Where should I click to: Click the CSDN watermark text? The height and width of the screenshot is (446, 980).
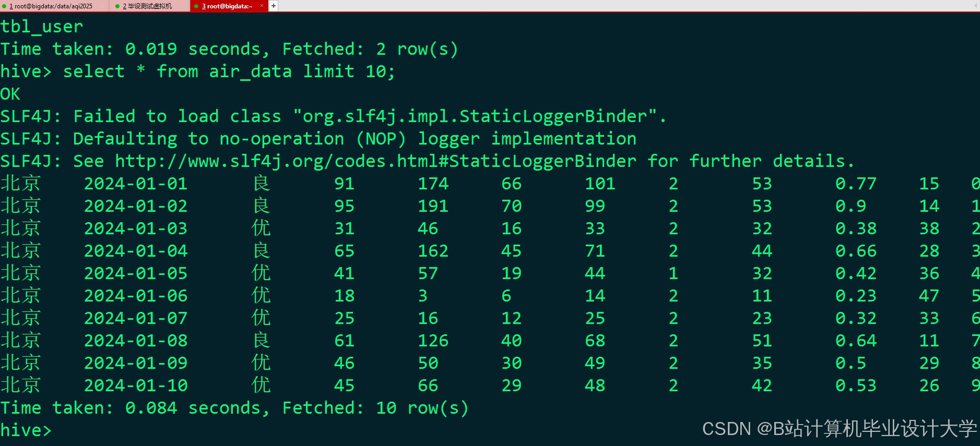click(839, 429)
